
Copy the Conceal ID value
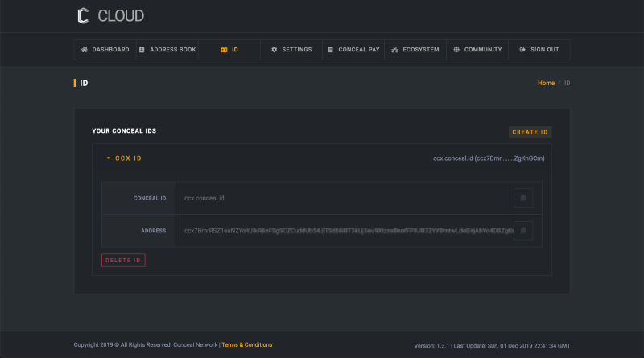523,198
